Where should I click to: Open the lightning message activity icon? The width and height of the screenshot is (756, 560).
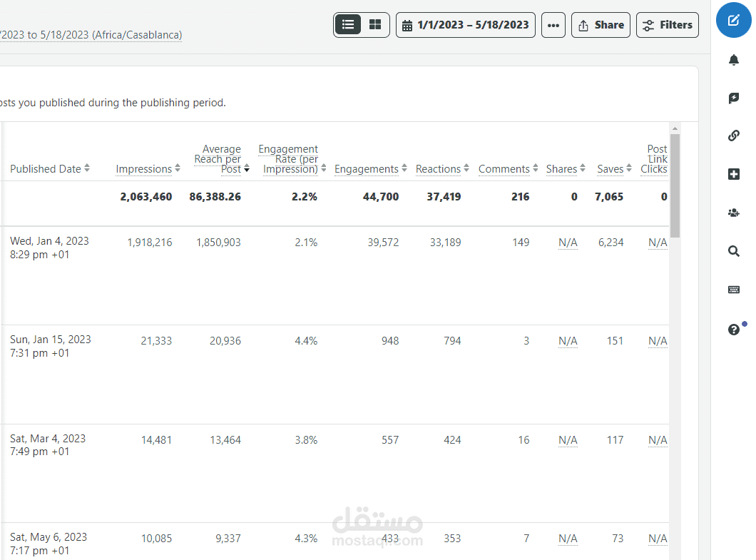733,98
